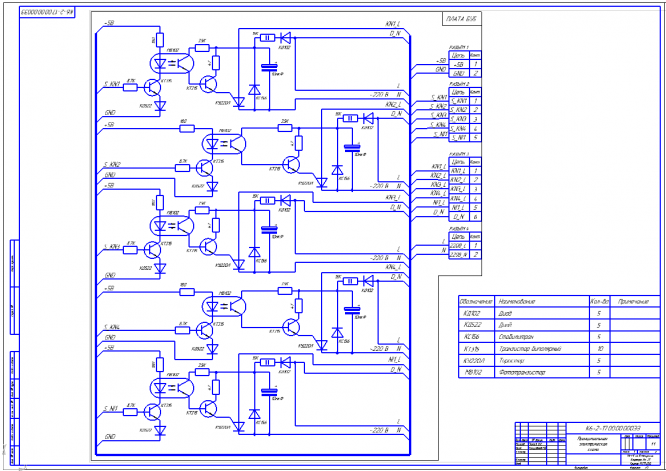666x471 pixels.
Task: Click the quantity 10 cell in parts table
Action: pyautogui.click(x=599, y=349)
